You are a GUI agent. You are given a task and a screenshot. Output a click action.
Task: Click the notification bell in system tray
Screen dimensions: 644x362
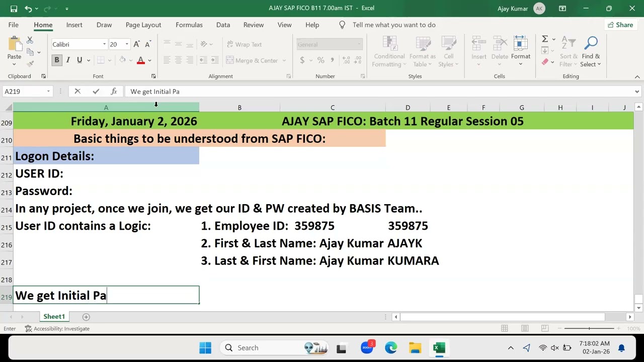point(621,348)
